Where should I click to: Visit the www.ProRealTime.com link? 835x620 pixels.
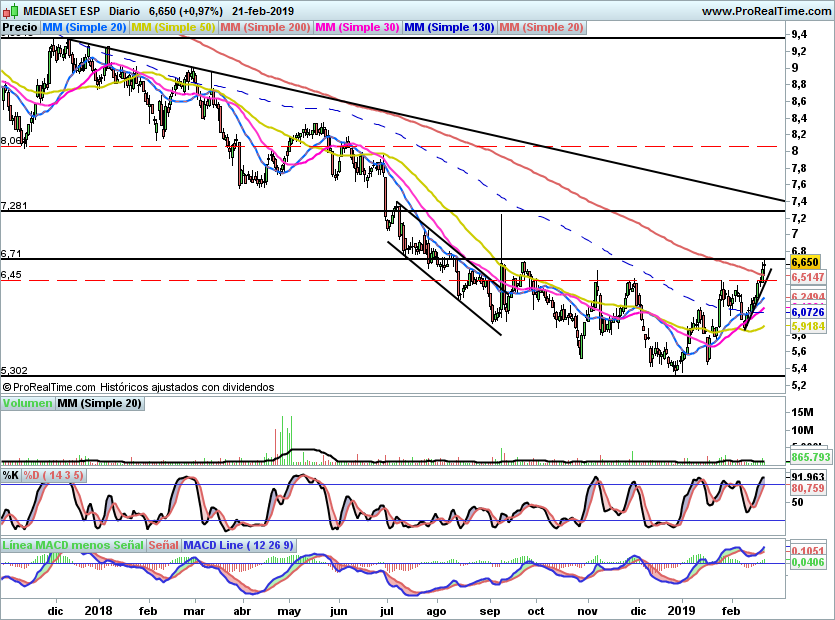[766, 11]
